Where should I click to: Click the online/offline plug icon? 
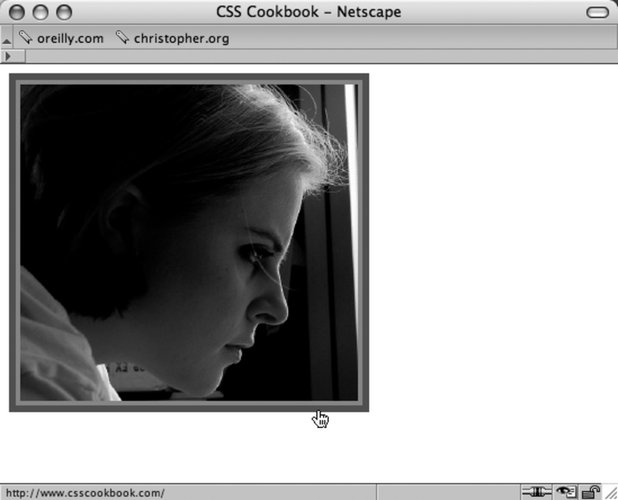(536, 492)
